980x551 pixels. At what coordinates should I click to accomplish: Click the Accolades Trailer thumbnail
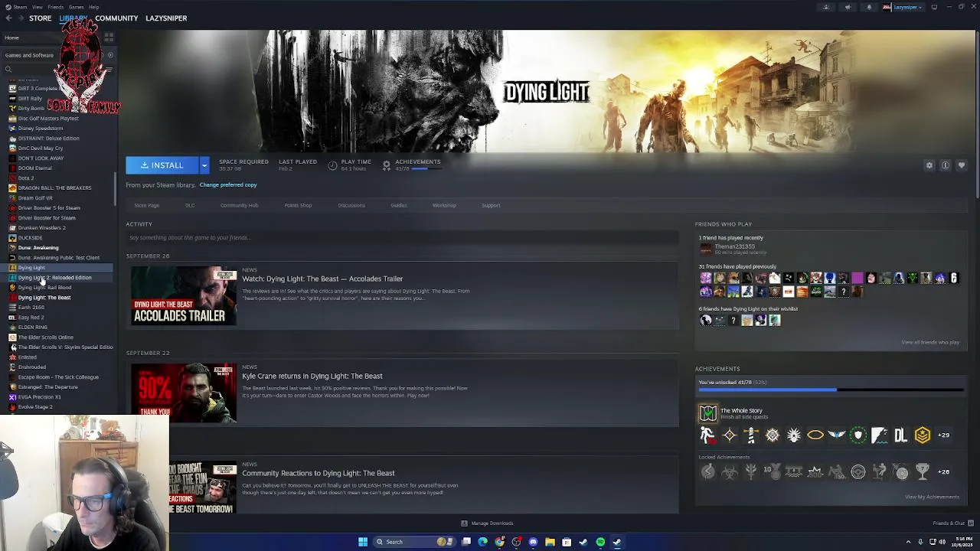[x=184, y=296]
